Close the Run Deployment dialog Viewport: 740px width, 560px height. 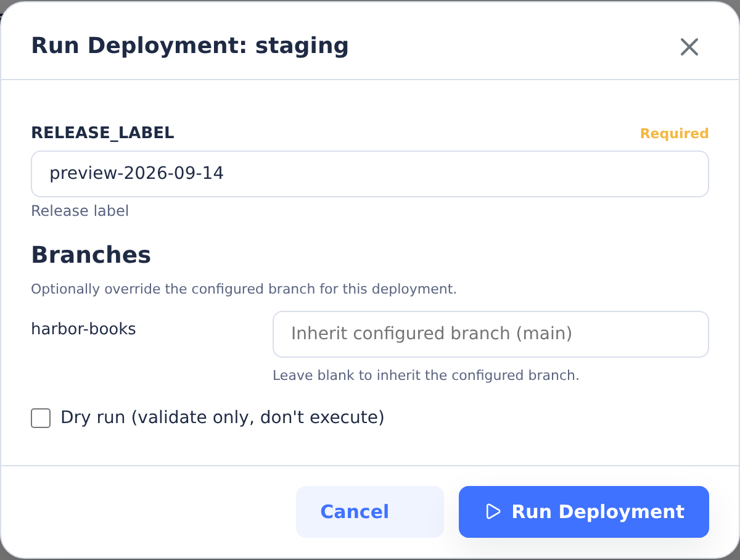click(x=689, y=47)
